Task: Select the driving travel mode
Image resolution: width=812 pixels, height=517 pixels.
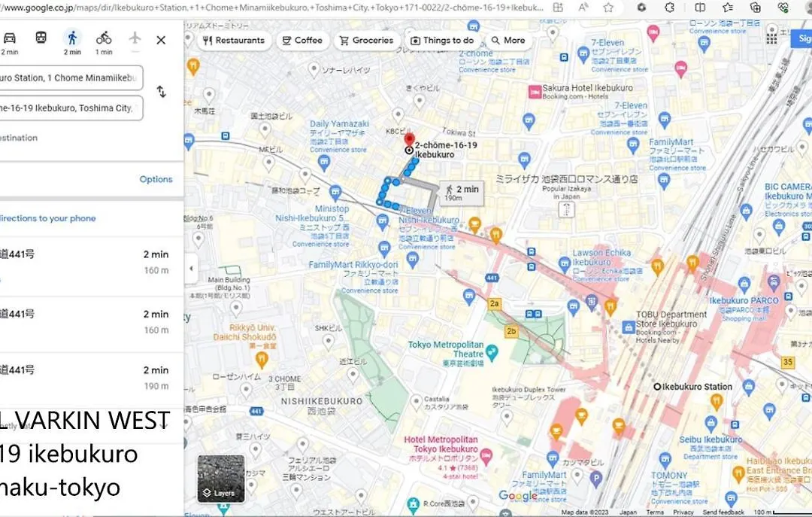Action: 10,38
